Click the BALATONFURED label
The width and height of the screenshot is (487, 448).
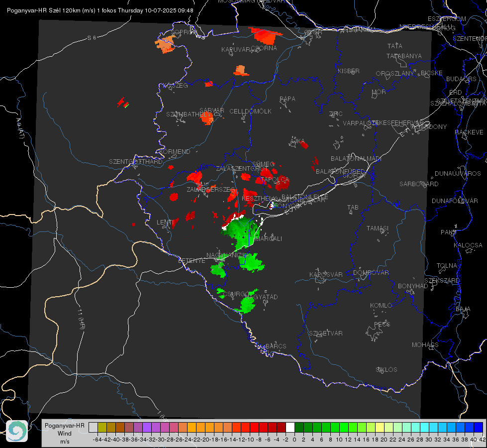pyautogui.click(x=340, y=172)
